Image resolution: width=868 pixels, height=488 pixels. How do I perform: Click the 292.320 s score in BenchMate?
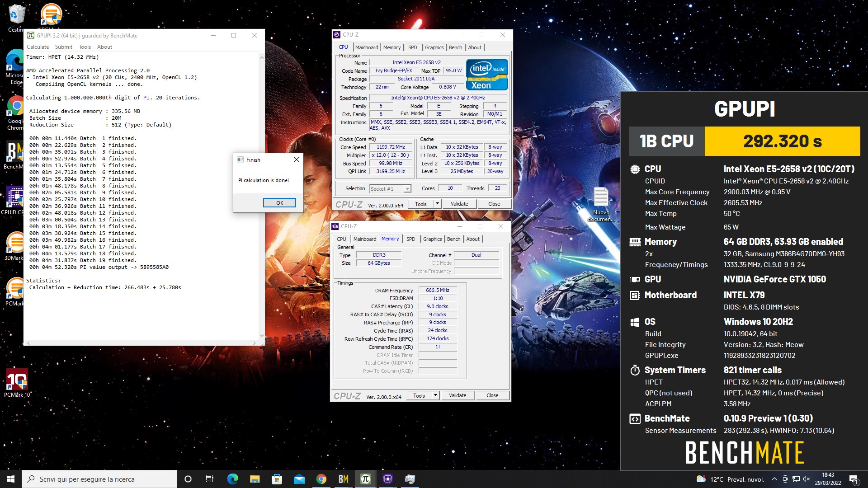[783, 141]
